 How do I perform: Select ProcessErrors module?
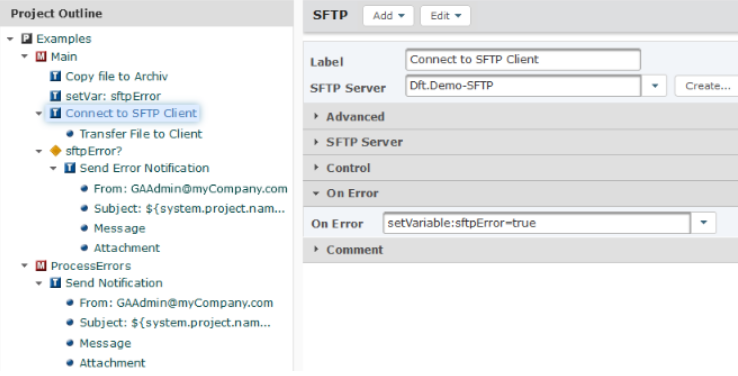pos(91,266)
